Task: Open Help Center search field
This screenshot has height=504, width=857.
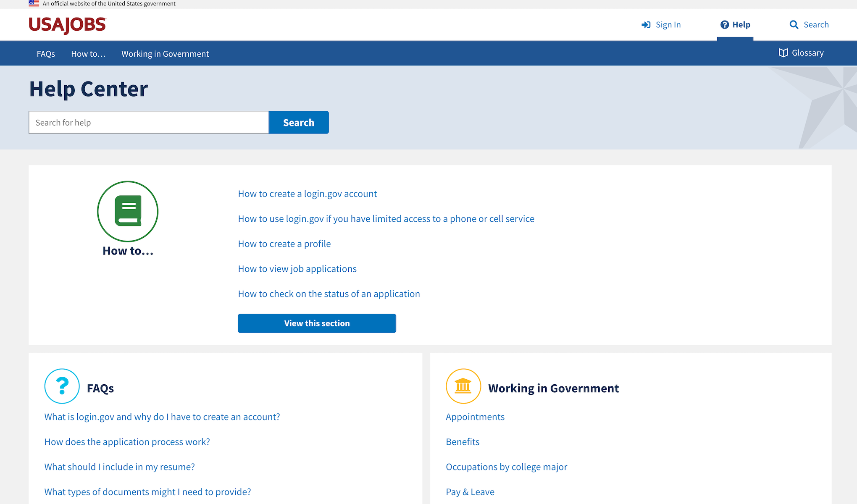Action: [x=149, y=122]
